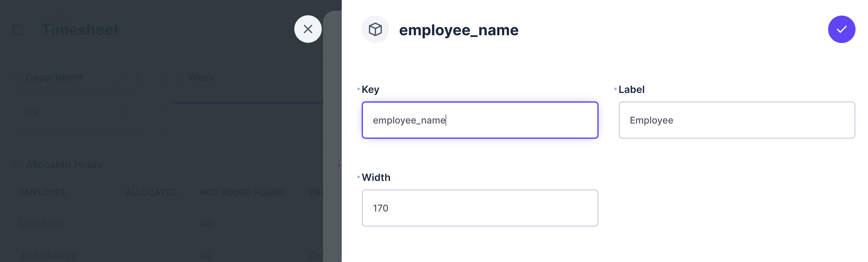Viewport: 868px width, 262px height.
Task: Edit the Department card with pencil icon
Action: tap(120, 78)
